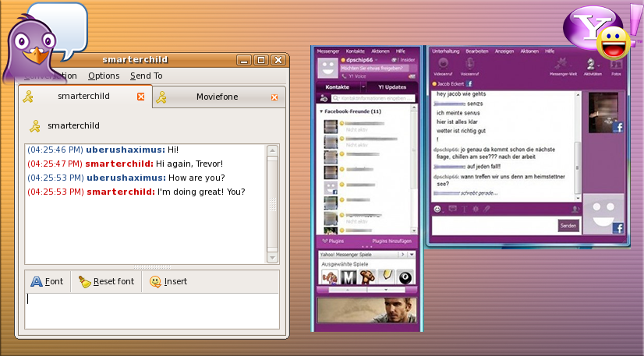Screen dimensions: 644x356
Task: Click the advertisement banner with man
Action: click(366, 311)
